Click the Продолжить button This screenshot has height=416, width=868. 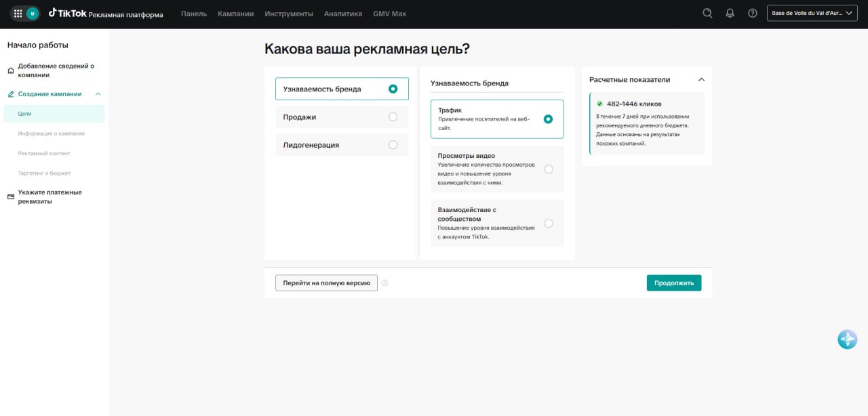coord(674,283)
